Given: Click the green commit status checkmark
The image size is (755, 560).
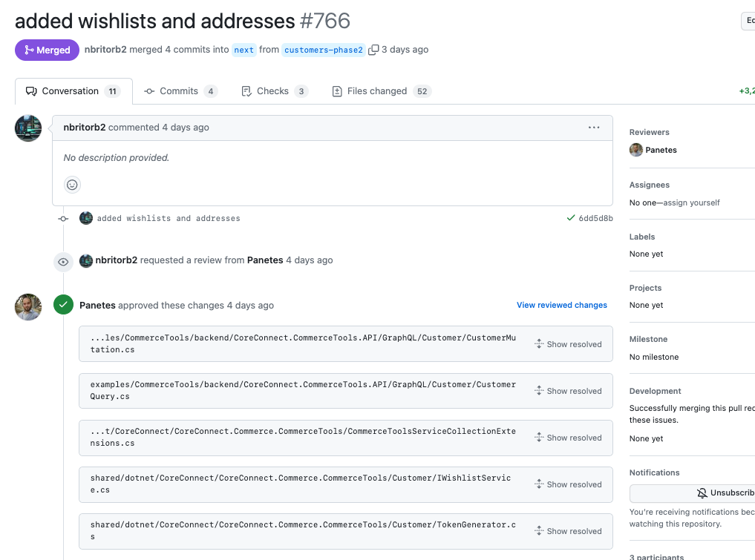Looking at the screenshot, I should click(570, 218).
